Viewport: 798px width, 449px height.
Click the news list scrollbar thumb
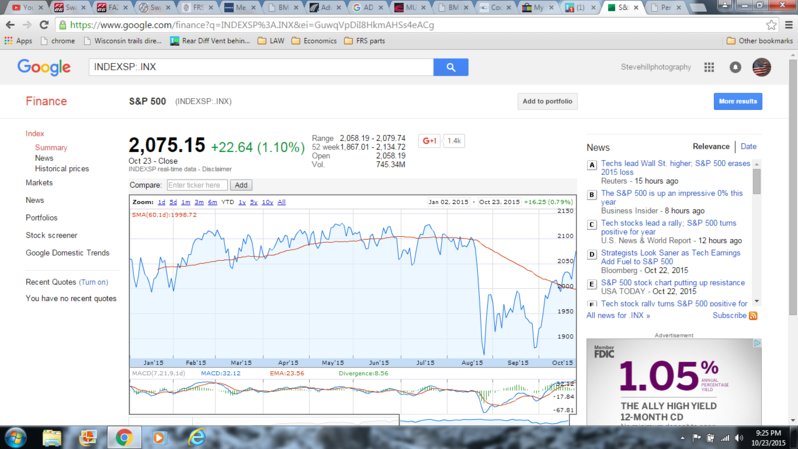(x=757, y=182)
